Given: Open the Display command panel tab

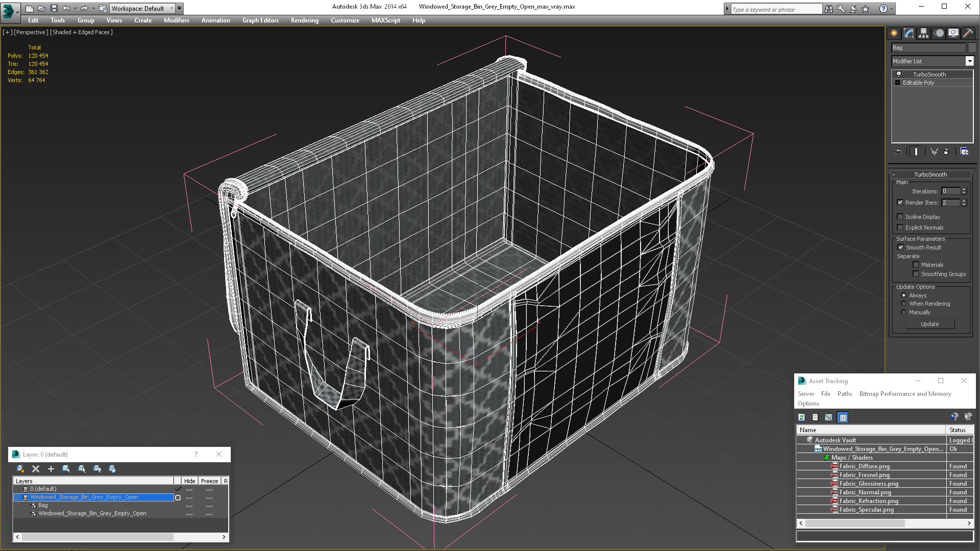Looking at the screenshot, I should [x=953, y=33].
